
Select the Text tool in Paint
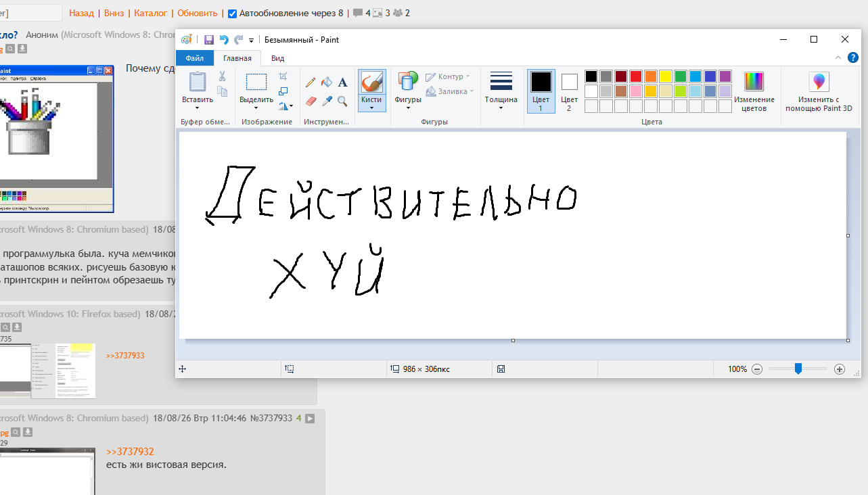pos(343,82)
